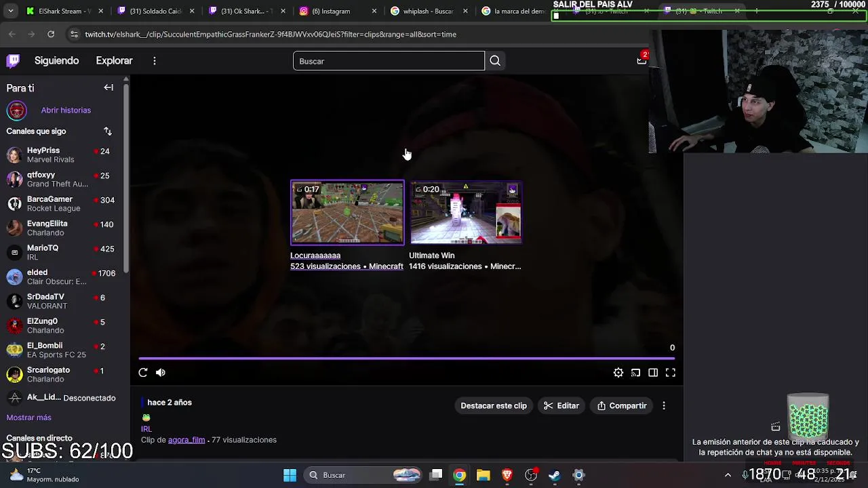
Task: Click the browser address bar URL
Action: pyautogui.click(x=271, y=34)
